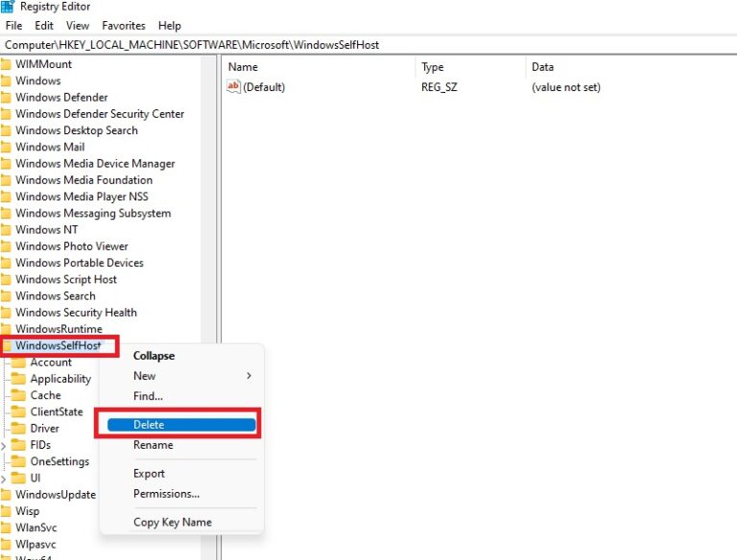Open the Help menu
The width and height of the screenshot is (737, 560).
pos(169,25)
